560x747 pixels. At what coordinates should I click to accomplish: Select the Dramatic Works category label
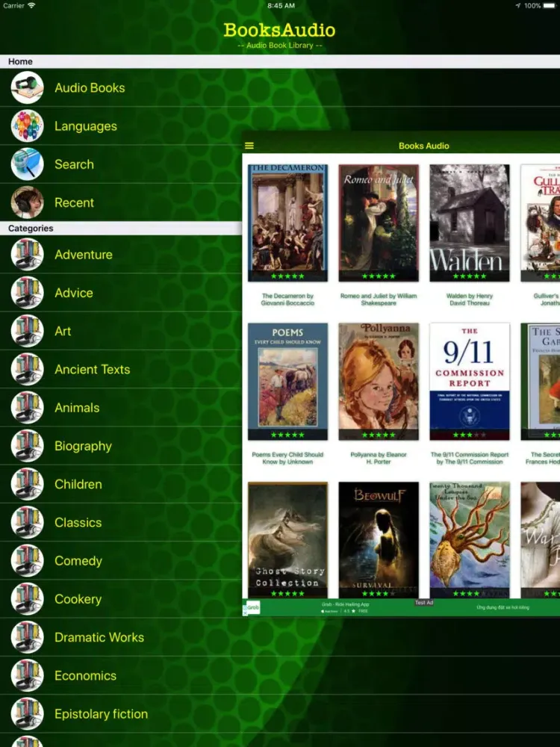(x=99, y=637)
